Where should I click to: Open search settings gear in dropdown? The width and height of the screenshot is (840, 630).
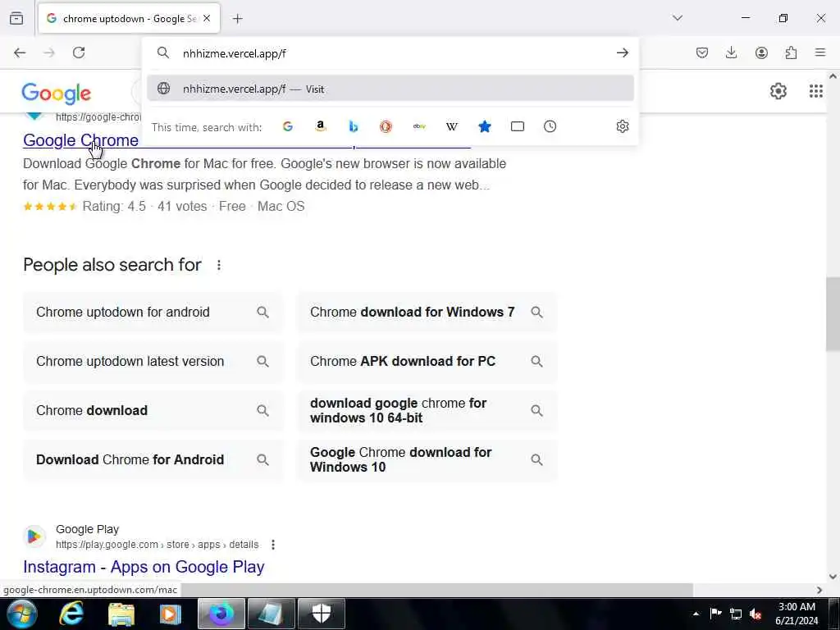pyautogui.click(x=622, y=126)
